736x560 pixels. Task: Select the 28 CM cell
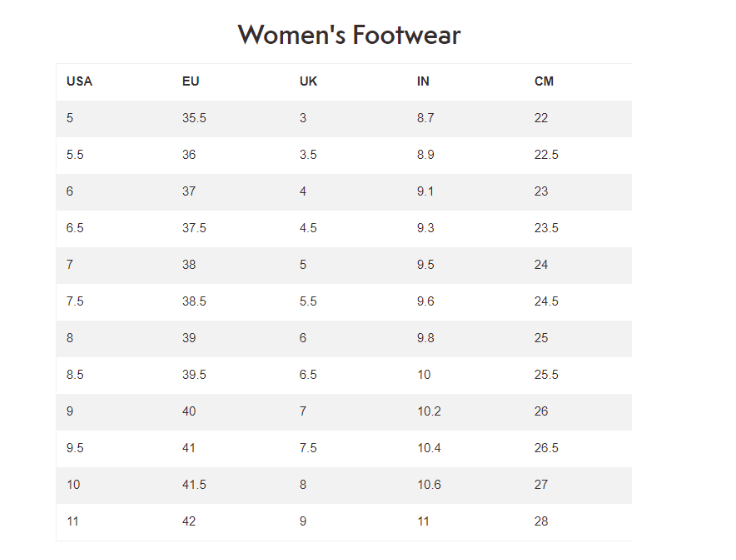pos(541,521)
